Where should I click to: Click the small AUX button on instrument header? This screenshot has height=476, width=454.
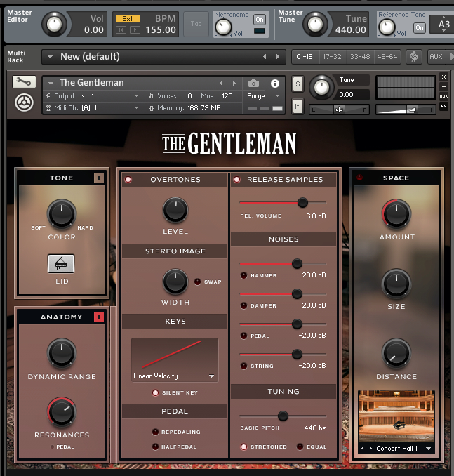coord(443,96)
